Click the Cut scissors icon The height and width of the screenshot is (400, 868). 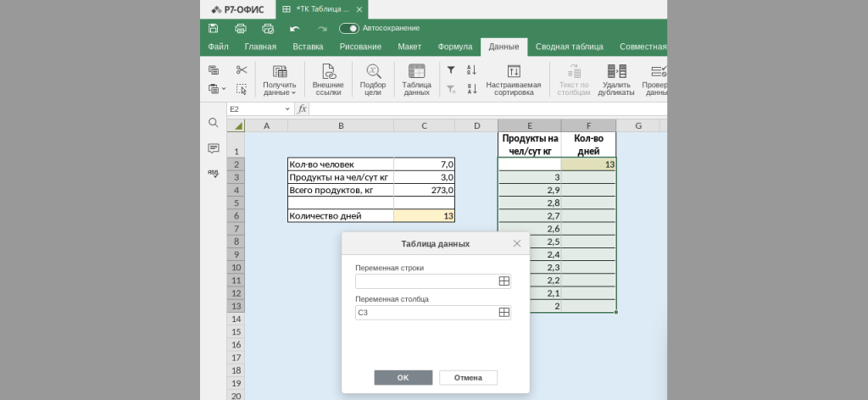click(x=242, y=69)
